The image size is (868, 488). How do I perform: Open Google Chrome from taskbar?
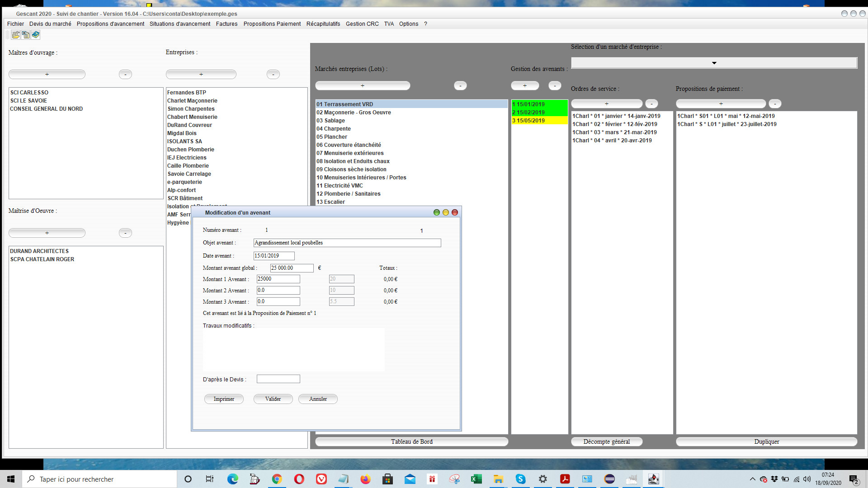coord(277,479)
